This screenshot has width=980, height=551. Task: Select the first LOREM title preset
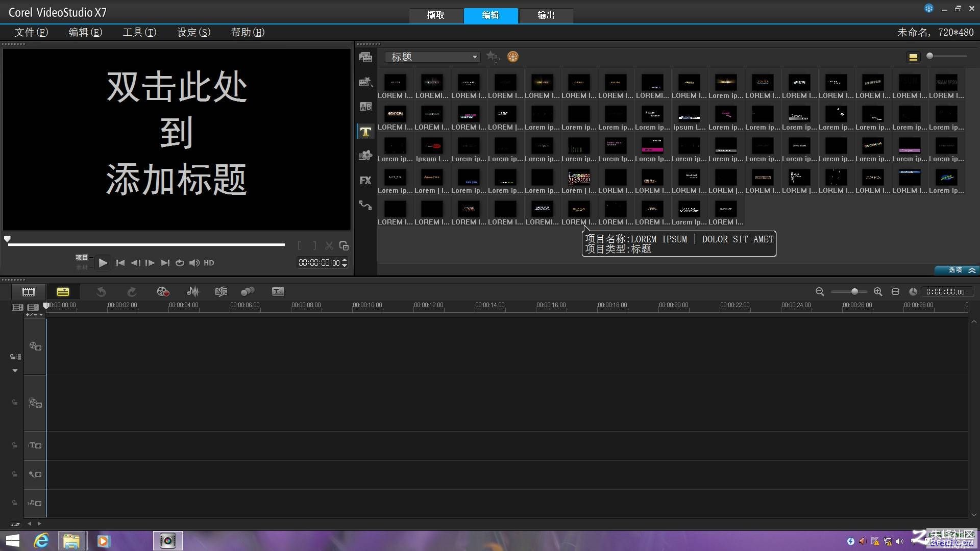395,86
